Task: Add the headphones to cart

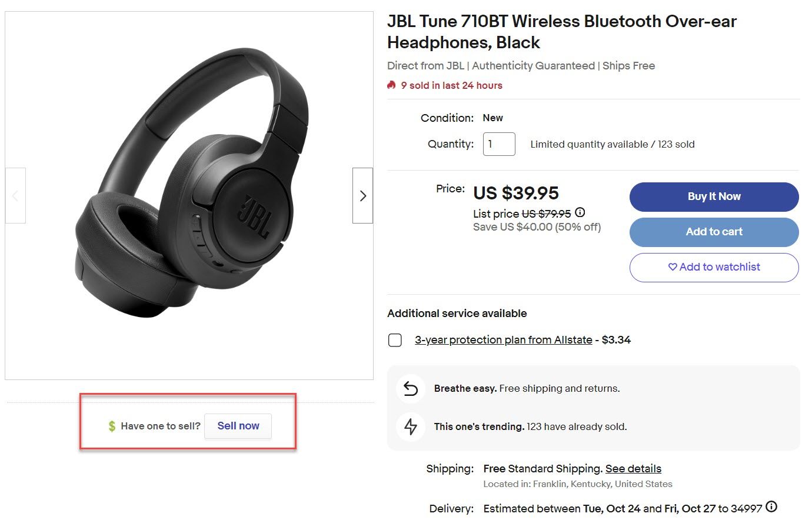Action: pyautogui.click(x=714, y=232)
